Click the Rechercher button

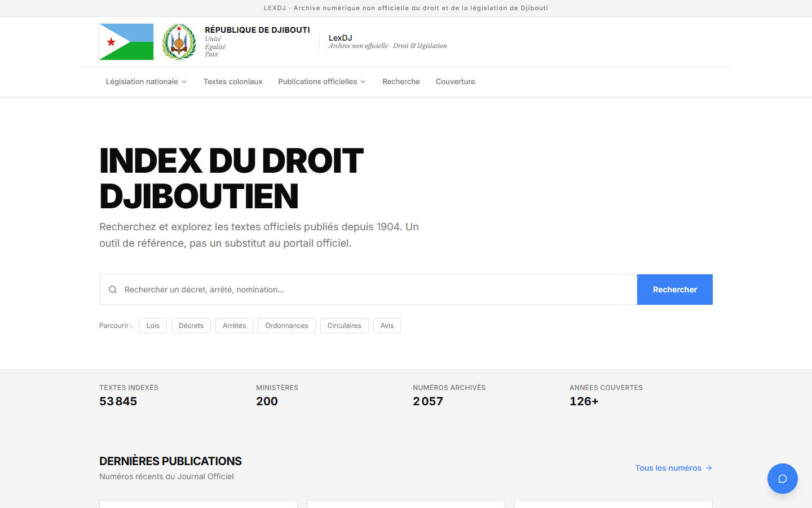click(x=675, y=290)
